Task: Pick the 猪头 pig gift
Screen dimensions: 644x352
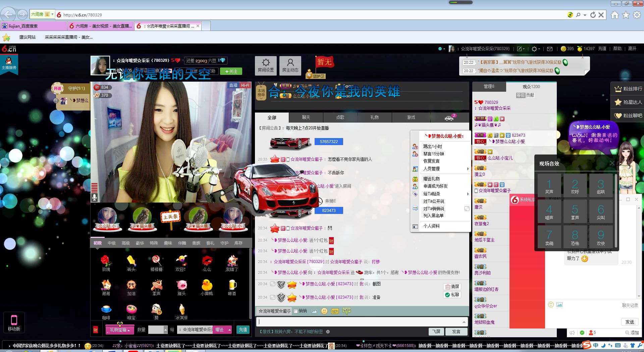Action: [x=181, y=288]
